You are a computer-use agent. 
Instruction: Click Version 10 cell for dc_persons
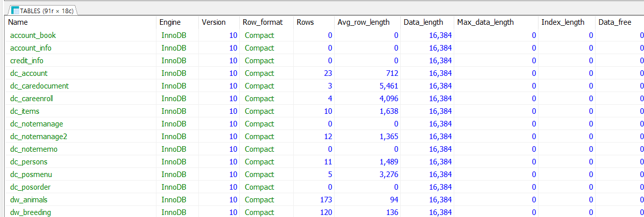tap(233, 162)
